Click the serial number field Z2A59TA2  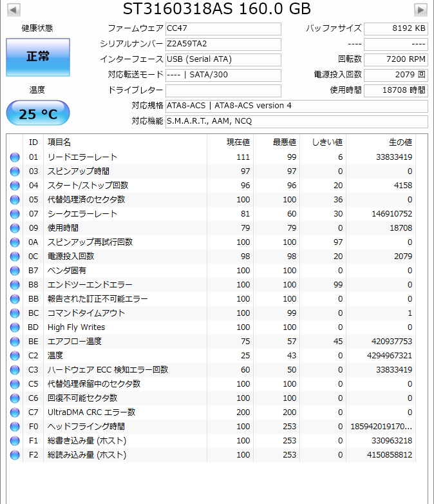point(223,44)
